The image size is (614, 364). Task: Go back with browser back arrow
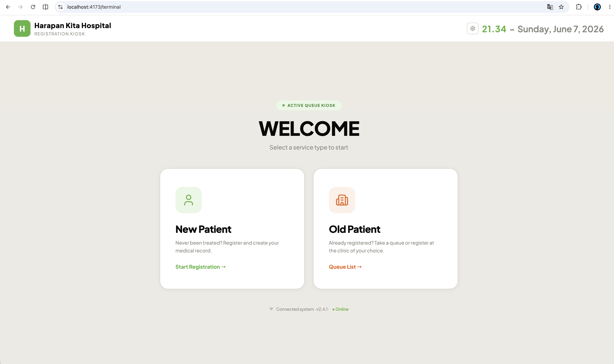[x=8, y=7]
